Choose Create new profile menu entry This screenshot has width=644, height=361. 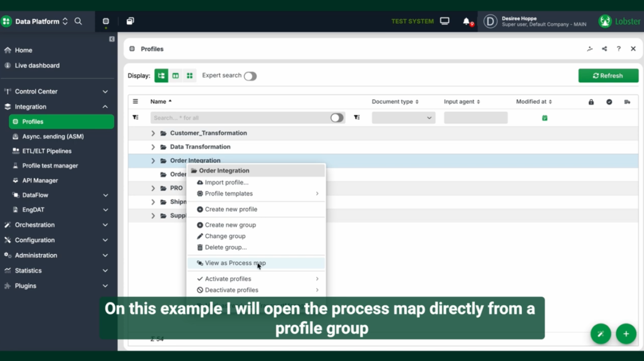[231, 209]
